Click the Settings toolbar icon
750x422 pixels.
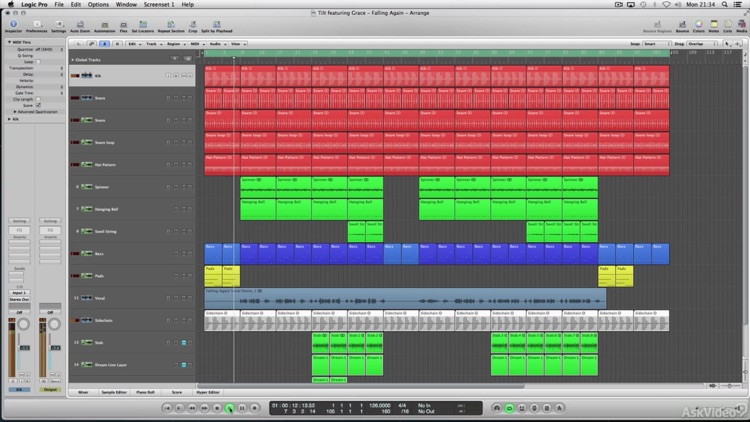point(58,26)
